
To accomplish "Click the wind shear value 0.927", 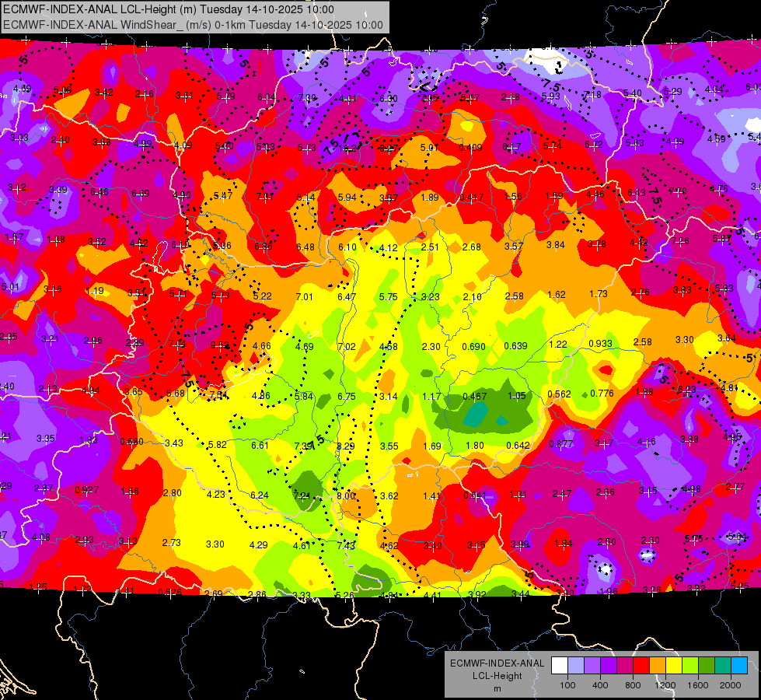I will coord(87,490).
